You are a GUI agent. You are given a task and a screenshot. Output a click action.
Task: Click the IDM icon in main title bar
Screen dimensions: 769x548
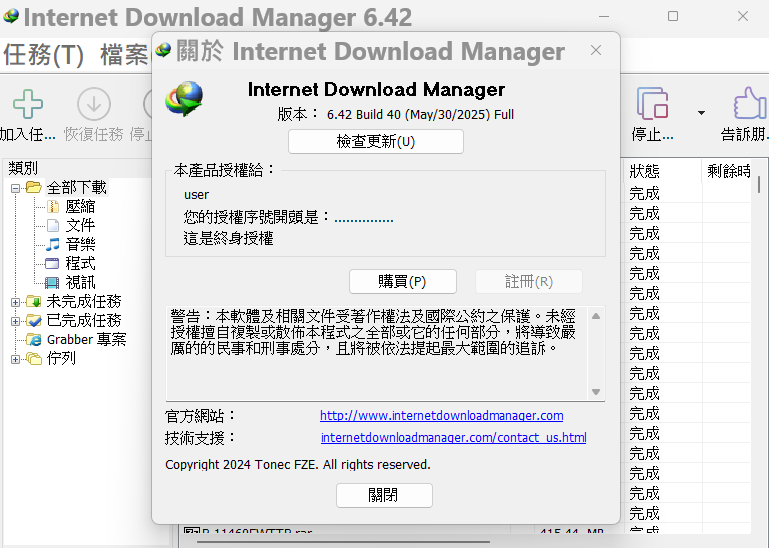(x=11, y=16)
